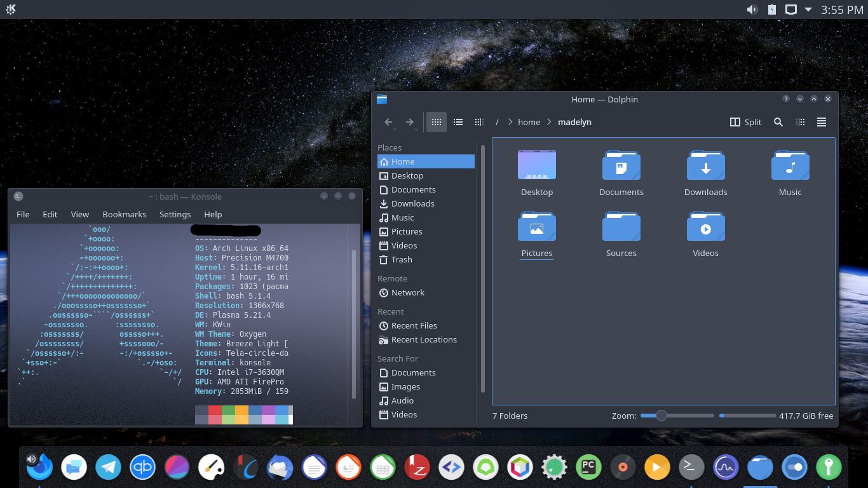Search for Images in the sidebar

(x=404, y=386)
